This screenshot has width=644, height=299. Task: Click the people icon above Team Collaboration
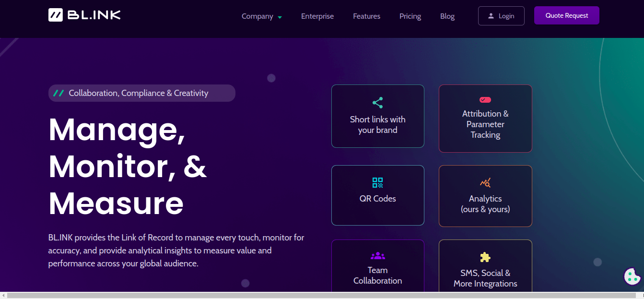pyautogui.click(x=378, y=256)
